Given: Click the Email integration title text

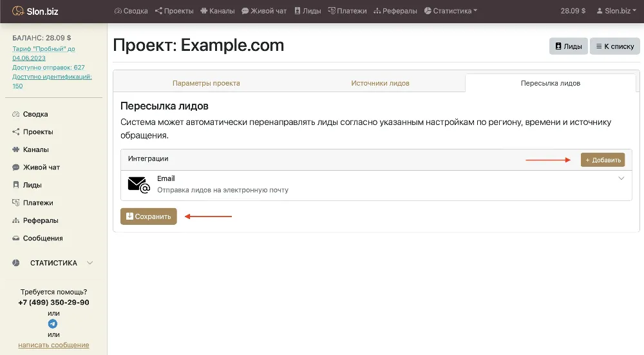Looking at the screenshot, I should [x=166, y=178].
